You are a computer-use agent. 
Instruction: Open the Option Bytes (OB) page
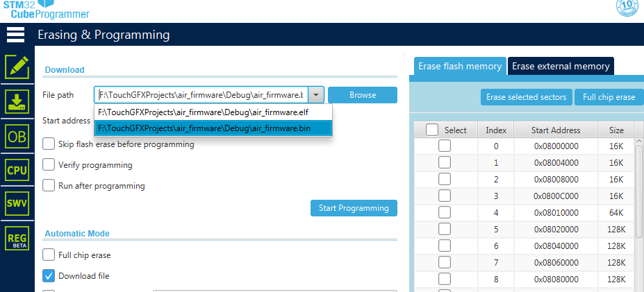[x=17, y=136]
